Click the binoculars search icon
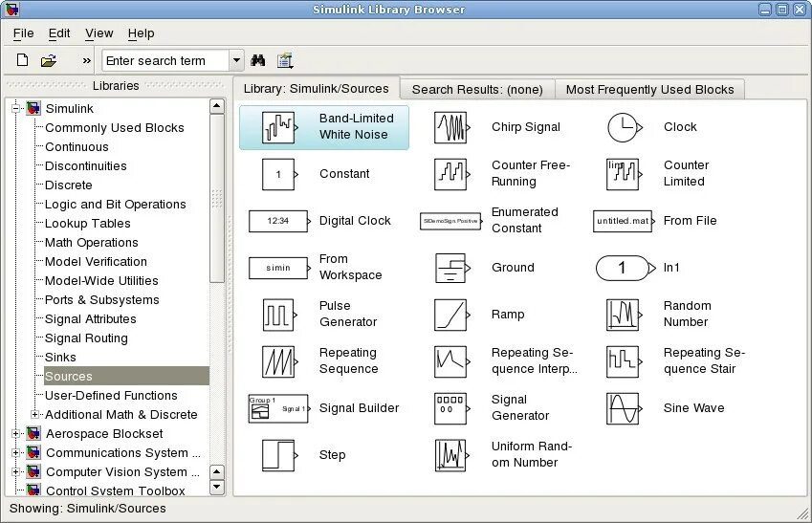812x523 pixels. pos(257,60)
